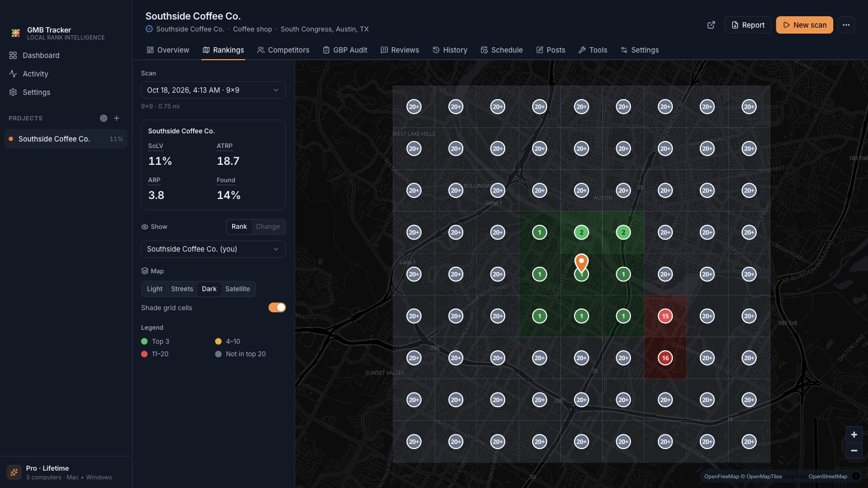Open Settings in sidebar
The width and height of the screenshot is (868, 488).
tap(66, 92)
